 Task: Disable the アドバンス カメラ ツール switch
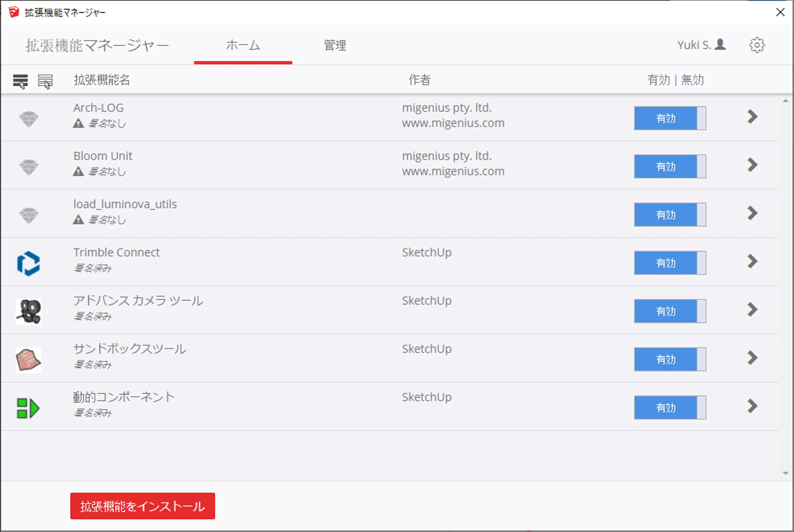coord(670,311)
